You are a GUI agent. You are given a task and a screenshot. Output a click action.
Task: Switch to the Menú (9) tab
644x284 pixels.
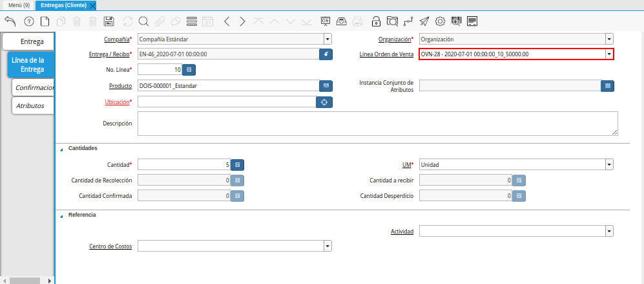19,5
